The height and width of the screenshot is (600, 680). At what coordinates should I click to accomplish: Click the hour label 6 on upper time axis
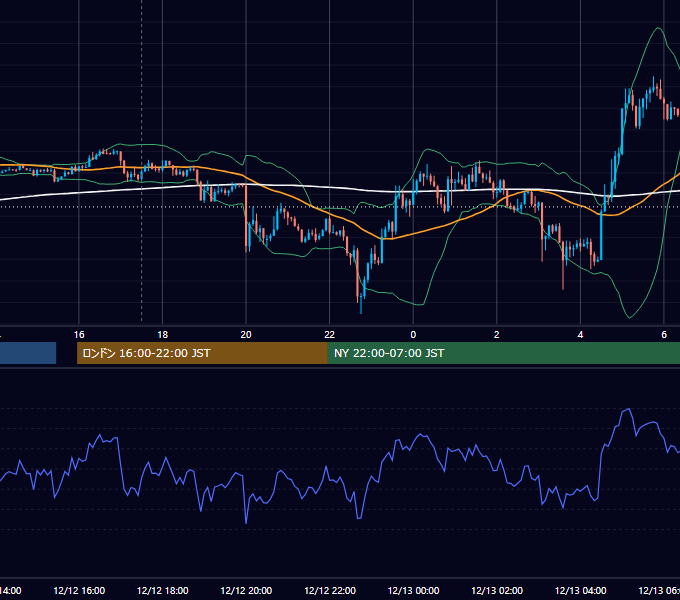[664, 335]
